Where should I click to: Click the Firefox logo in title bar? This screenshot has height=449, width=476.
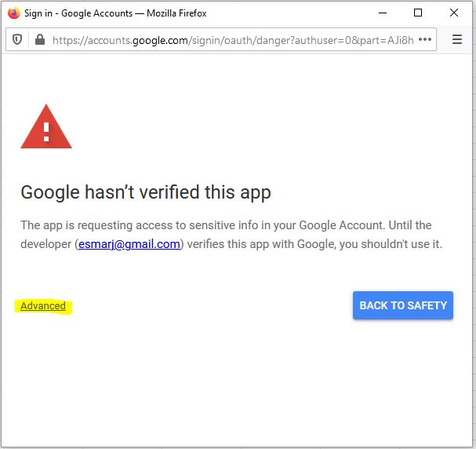[x=13, y=13]
